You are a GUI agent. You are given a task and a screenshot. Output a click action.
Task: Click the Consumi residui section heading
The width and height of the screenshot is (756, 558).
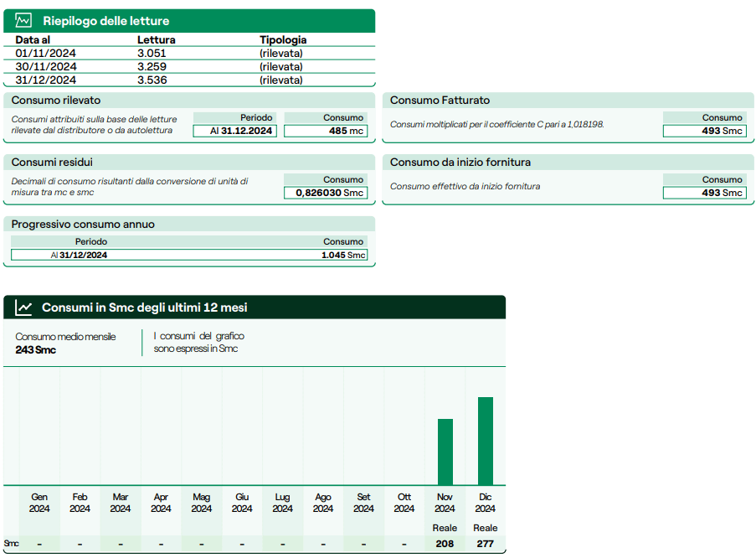pyautogui.click(x=52, y=162)
